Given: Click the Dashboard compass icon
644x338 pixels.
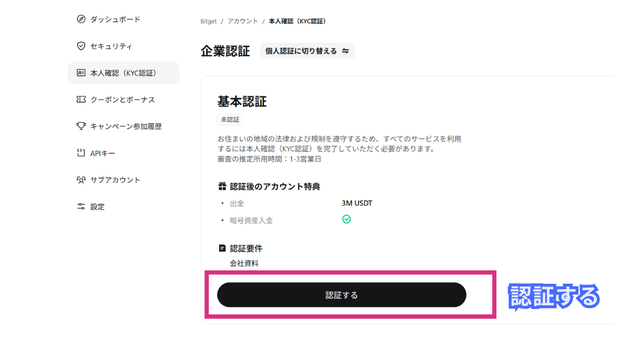Looking at the screenshot, I should tap(81, 19).
